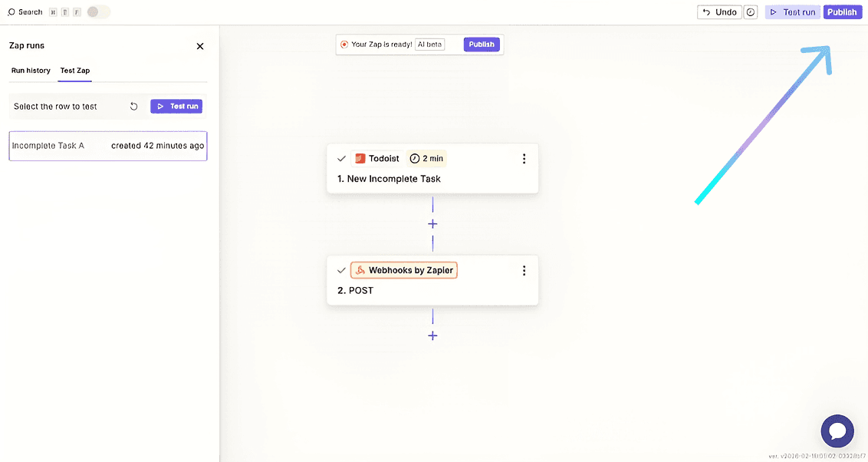Click the AI beta tag in the banner
868x462 pixels.
coord(429,45)
